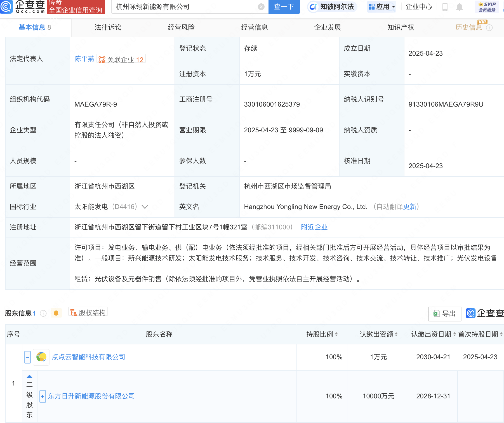The height and width of the screenshot is (423, 504).
Task: Clear the search box text
Action: tap(261, 7)
